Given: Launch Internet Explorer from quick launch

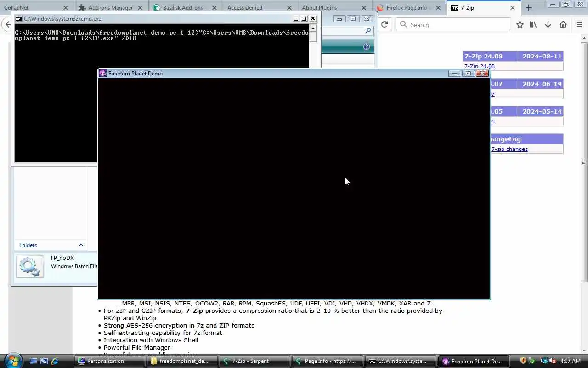Looking at the screenshot, I should (55, 361).
